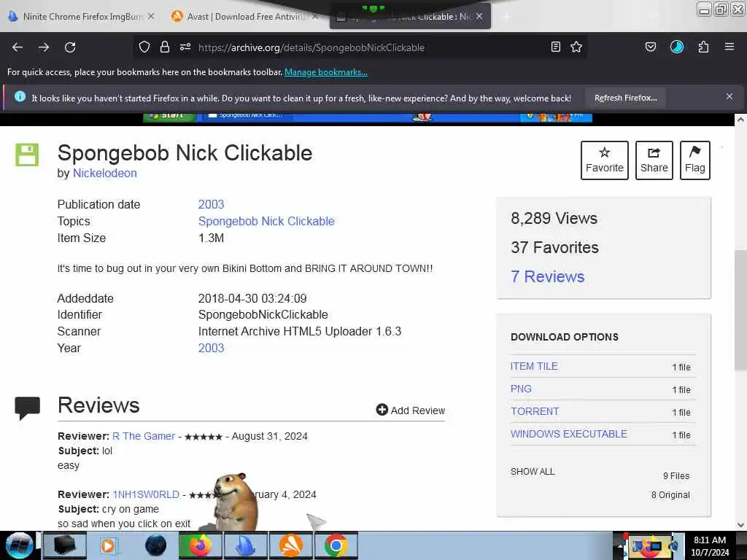
Task: Toggle Reader View icon in address bar
Action: [x=555, y=47]
